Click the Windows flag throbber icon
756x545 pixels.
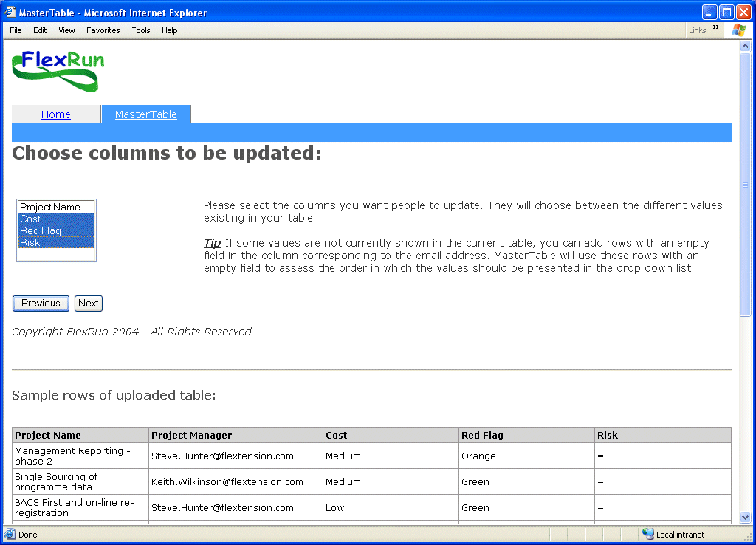tap(738, 30)
